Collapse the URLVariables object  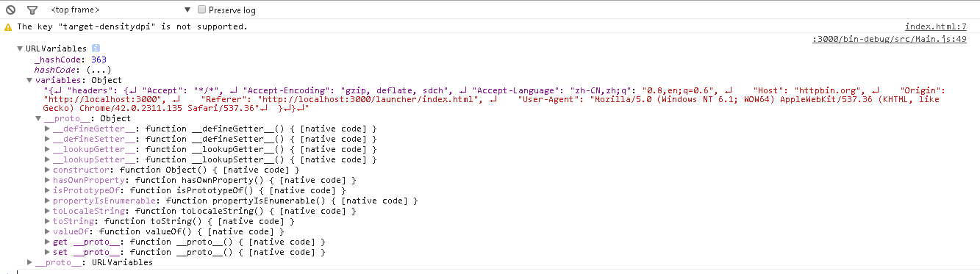[x=20, y=49]
